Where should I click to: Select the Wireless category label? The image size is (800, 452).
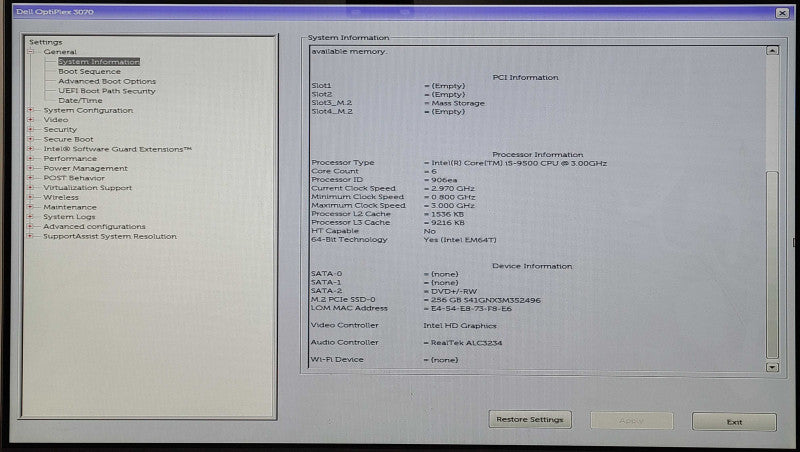coord(61,197)
